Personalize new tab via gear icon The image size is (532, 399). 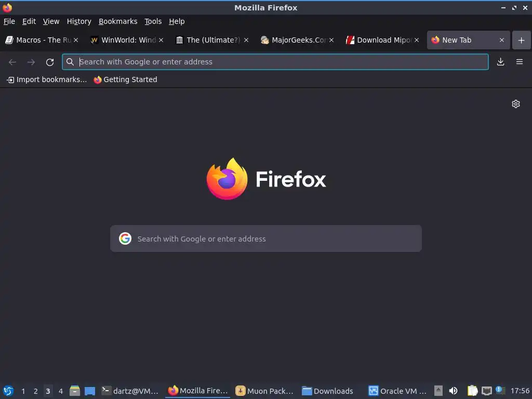(x=516, y=104)
